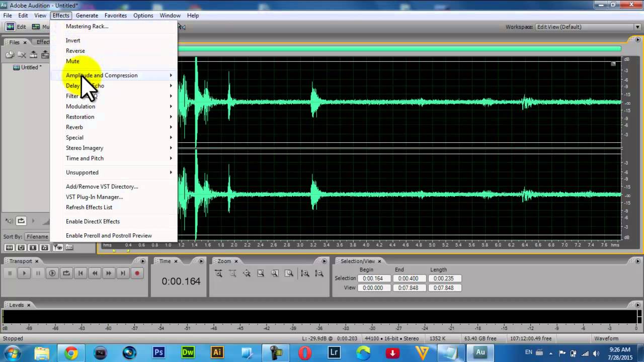Click Zoom to Right Edge of Selection icon

[x=289, y=273]
